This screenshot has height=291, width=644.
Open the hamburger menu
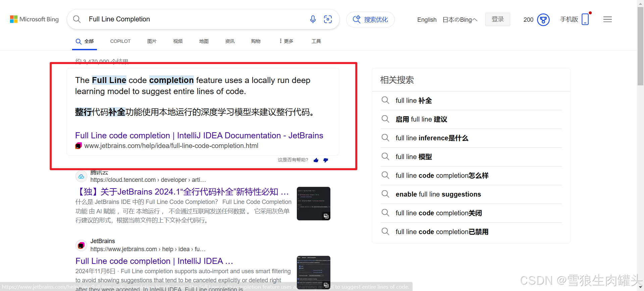(607, 19)
